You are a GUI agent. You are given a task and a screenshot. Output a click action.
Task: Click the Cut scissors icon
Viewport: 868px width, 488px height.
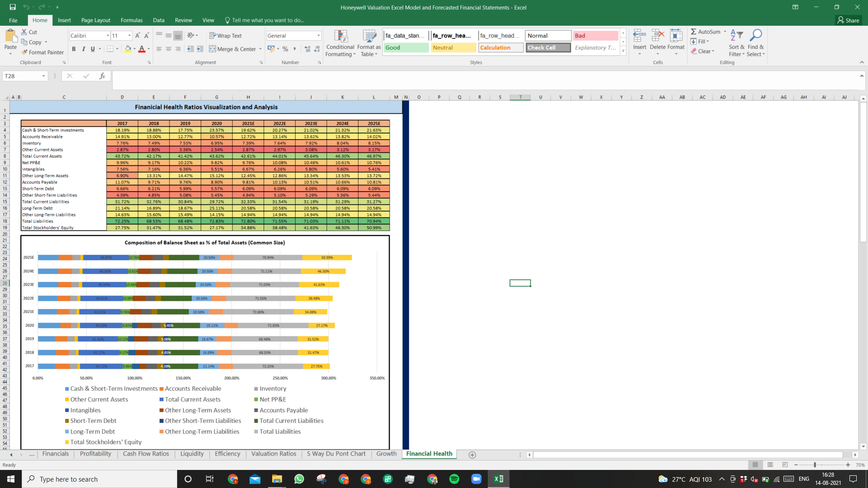(24, 32)
